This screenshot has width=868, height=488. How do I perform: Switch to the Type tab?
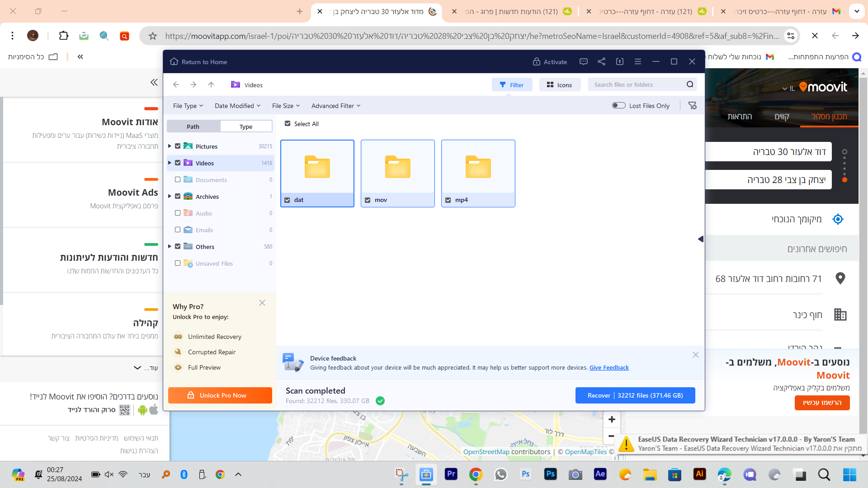[246, 127]
